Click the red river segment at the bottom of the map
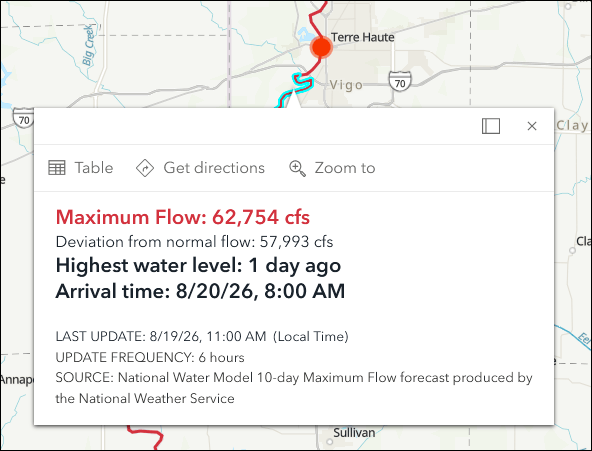 [x=147, y=437]
